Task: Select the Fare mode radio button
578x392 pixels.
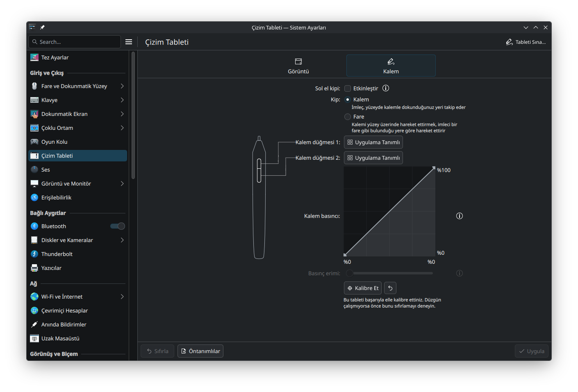Action: coord(348,117)
